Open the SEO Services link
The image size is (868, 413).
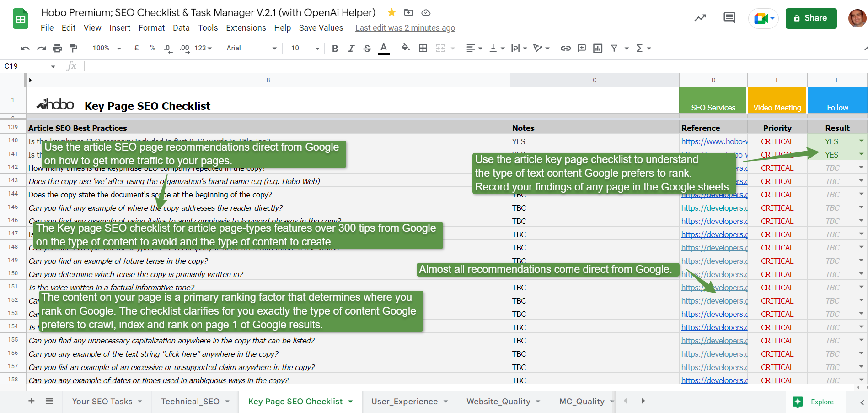[713, 108]
